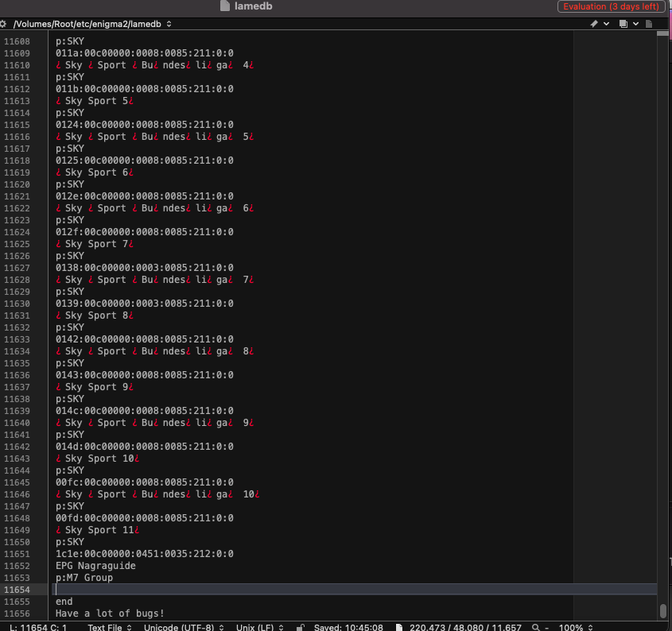Open the Text File language dropdown

coord(109,627)
